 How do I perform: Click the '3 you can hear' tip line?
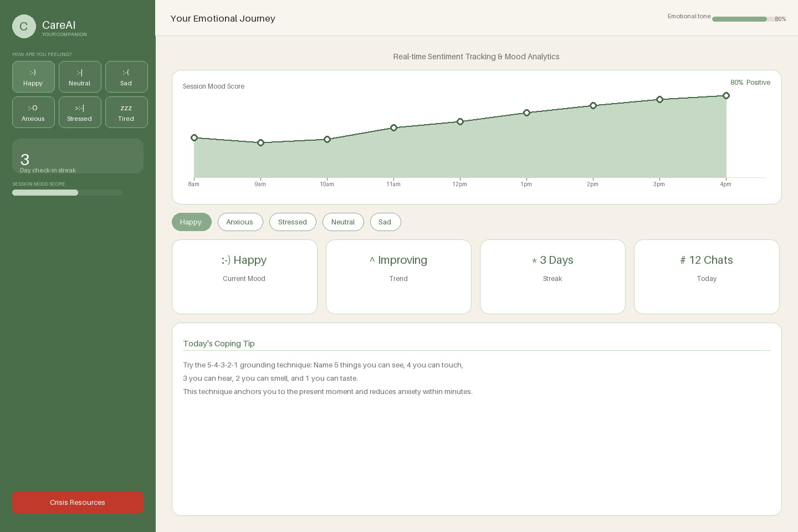270,378
